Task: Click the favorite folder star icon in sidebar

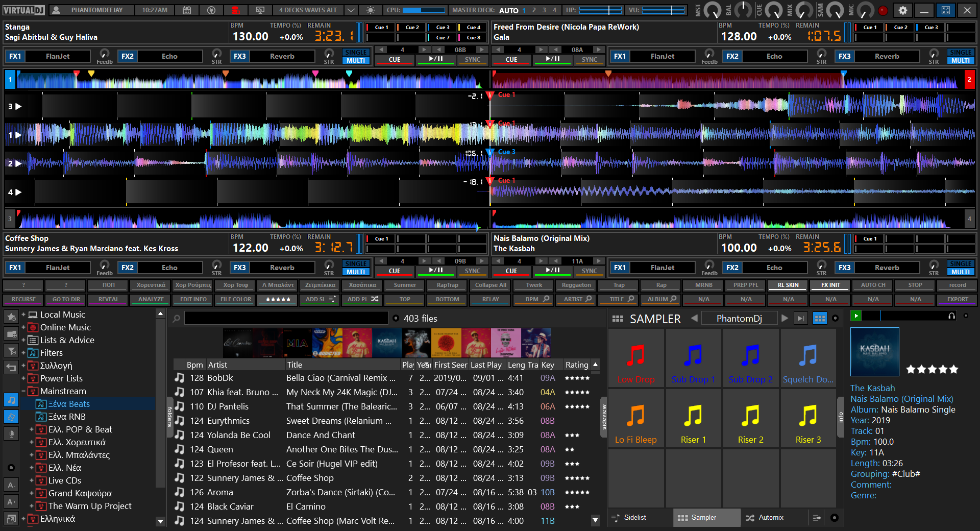Action: 11,317
